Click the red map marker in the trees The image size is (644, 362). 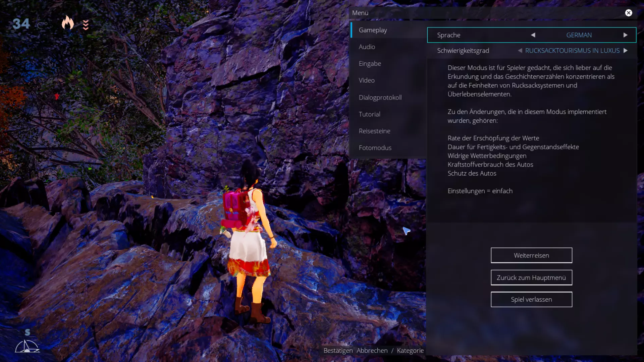pos(57,97)
